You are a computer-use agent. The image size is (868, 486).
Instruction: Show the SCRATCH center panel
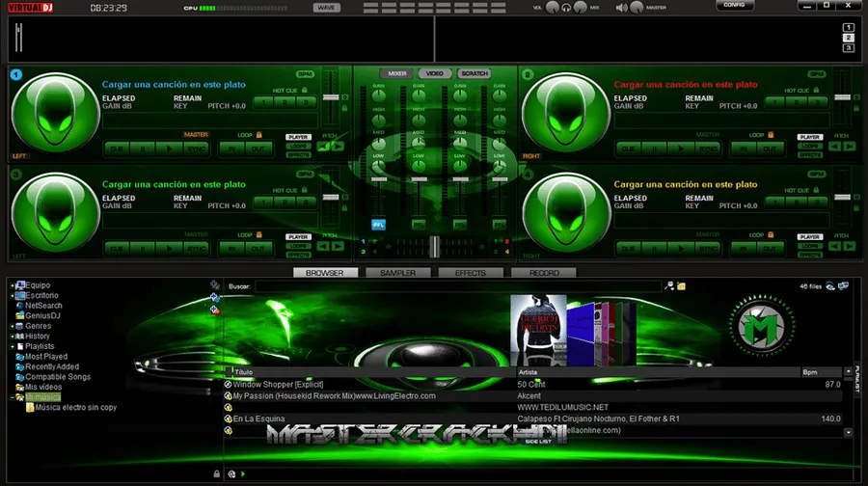474,73
